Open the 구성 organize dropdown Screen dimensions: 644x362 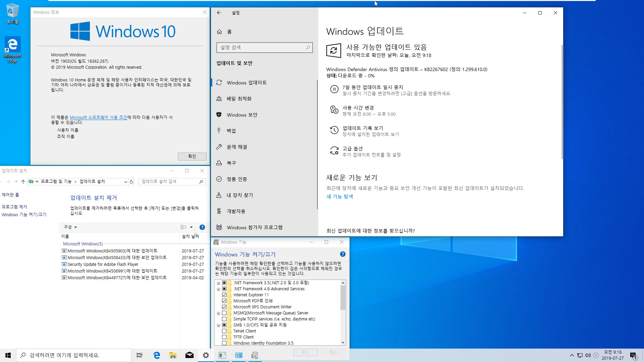pyautogui.click(x=70, y=227)
